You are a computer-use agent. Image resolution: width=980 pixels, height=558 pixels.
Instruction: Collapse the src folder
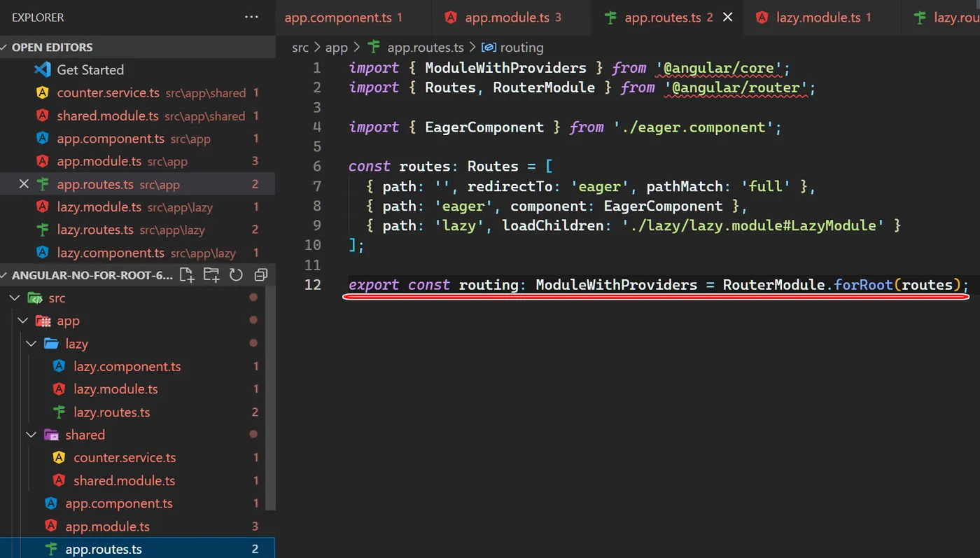point(14,298)
